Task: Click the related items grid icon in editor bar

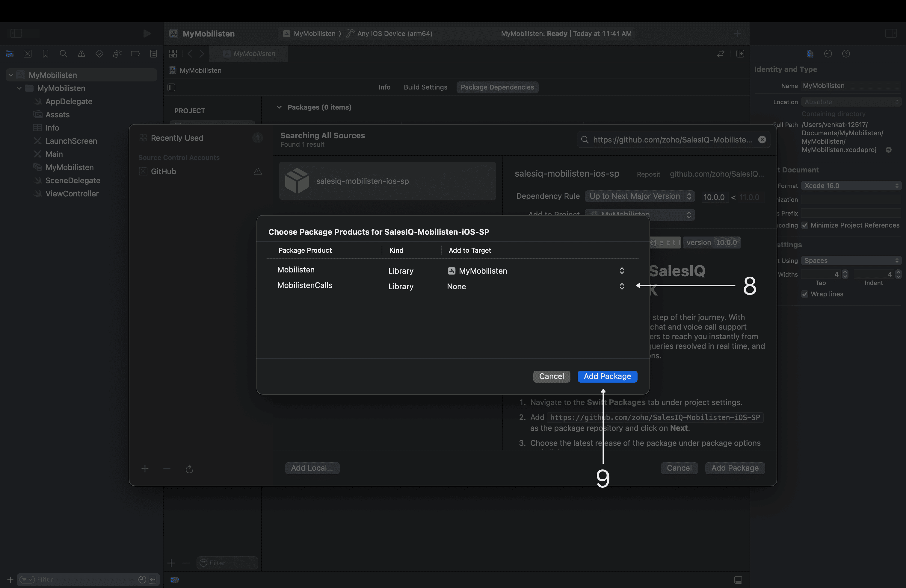Action: [173, 54]
